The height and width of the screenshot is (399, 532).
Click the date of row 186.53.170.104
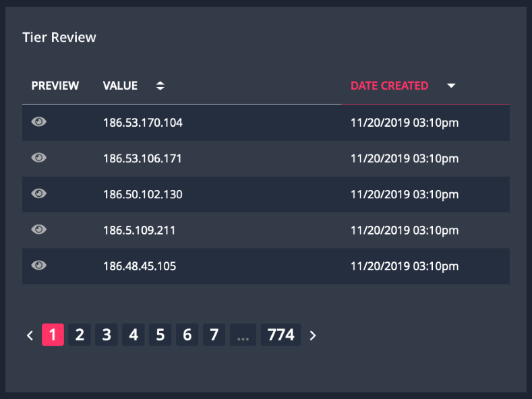tap(405, 123)
